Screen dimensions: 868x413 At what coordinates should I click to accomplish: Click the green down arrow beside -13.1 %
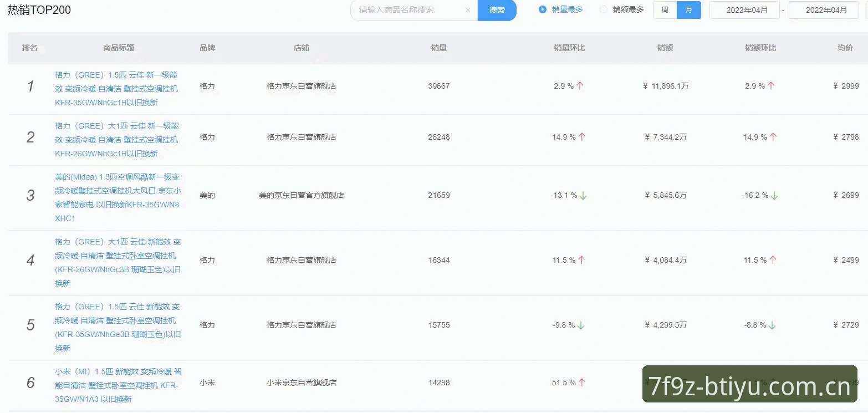tap(583, 195)
